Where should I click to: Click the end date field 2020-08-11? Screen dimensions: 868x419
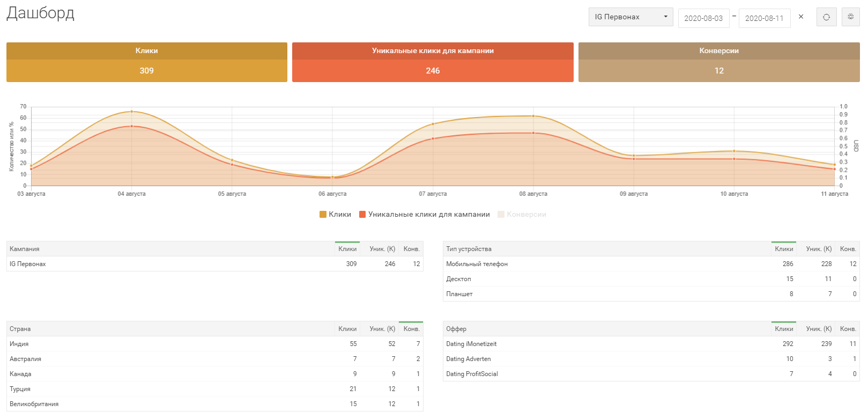point(764,18)
